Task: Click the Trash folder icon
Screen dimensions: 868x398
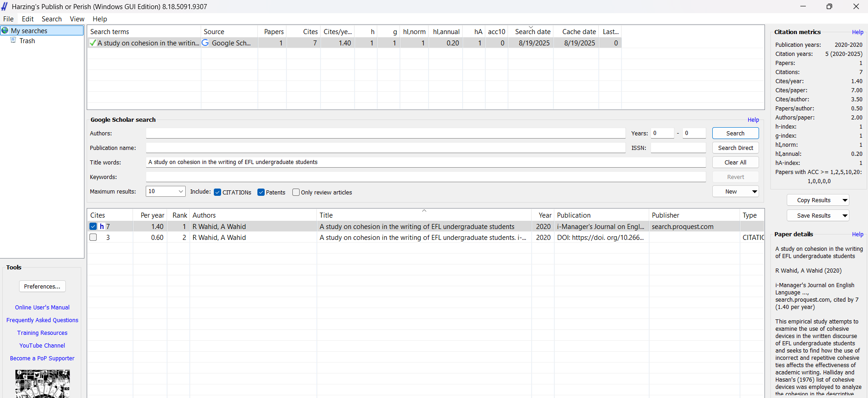Action: coord(13,40)
